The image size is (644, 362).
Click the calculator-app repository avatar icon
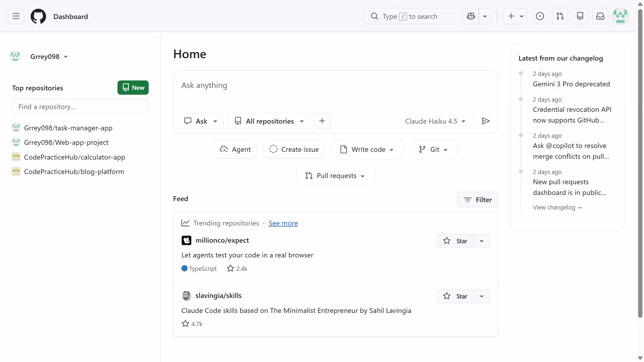[16, 157]
